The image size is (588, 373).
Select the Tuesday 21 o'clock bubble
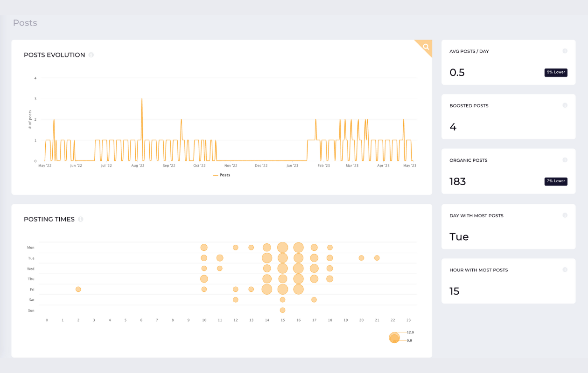click(x=377, y=258)
